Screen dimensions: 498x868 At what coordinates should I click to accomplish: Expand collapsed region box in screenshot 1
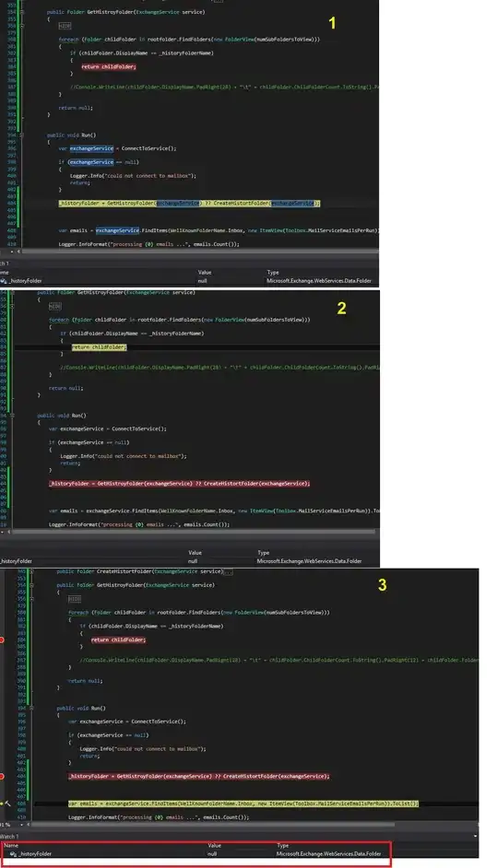65,26
